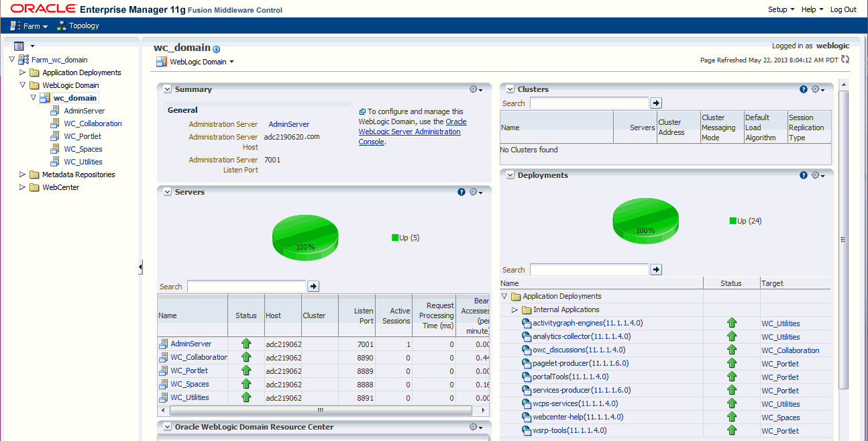Click the refresh page icon
Screen dimensions: 868x441
point(845,60)
